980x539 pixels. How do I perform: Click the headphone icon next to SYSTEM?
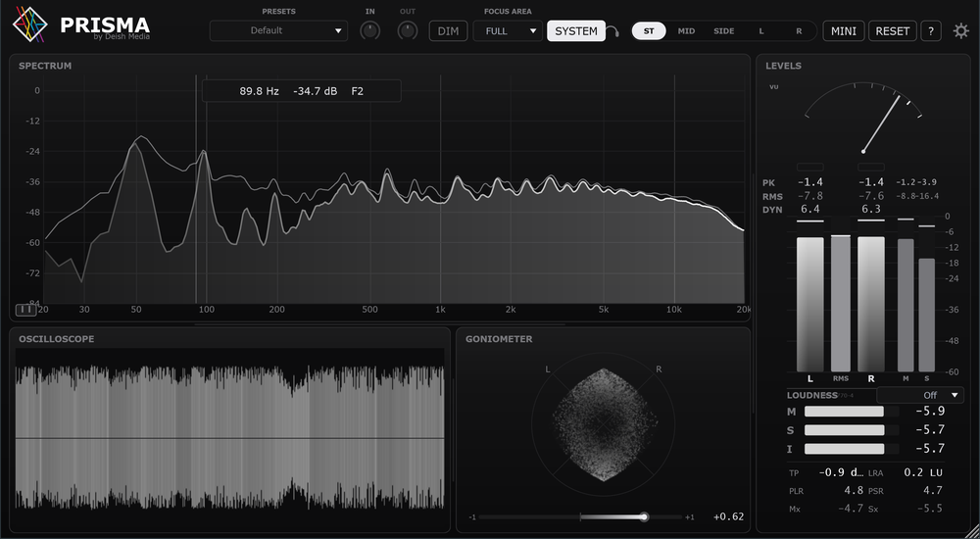pyautogui.click(x=613, y=31)
